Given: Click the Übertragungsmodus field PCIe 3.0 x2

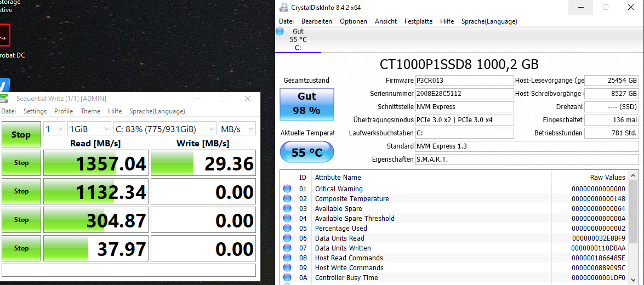Looking at the screenshot, I should pos(465,120).
